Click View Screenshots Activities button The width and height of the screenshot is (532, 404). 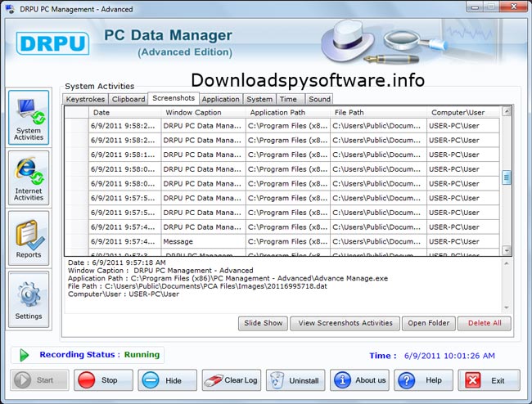point(345,323)
